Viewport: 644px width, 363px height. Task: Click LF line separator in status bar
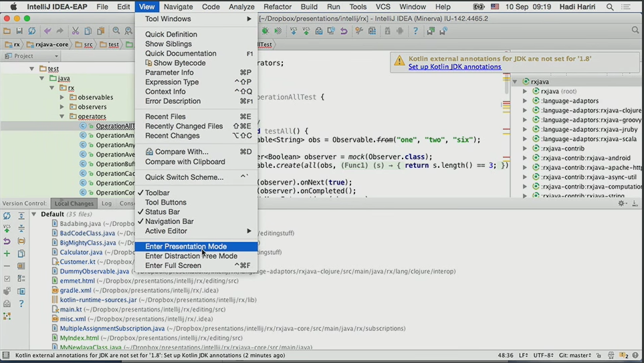tap(523, 355)
